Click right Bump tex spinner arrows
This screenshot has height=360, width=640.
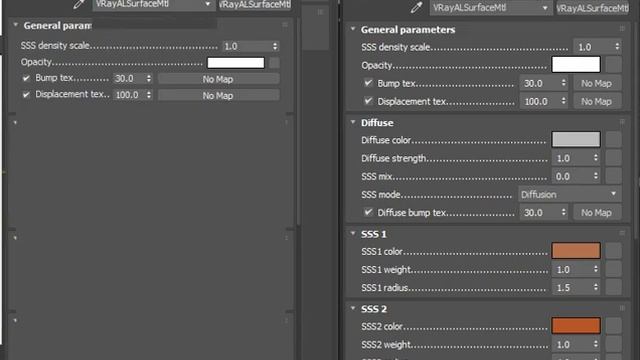[x=563, y=83]
